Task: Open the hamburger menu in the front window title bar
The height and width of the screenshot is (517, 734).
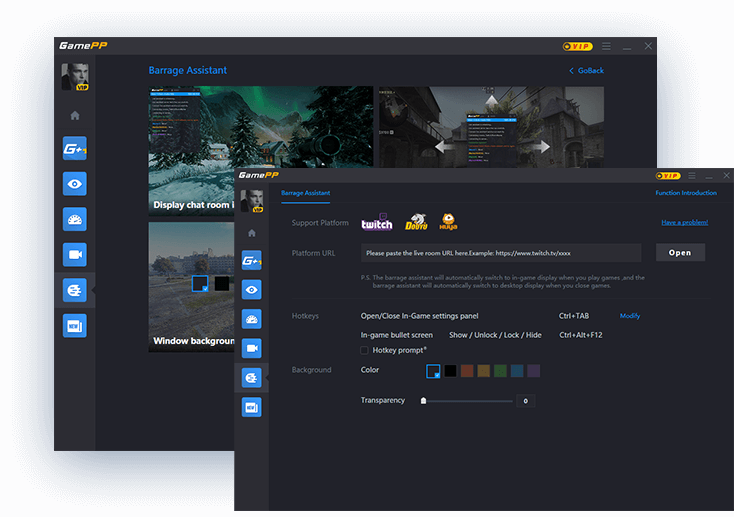Action: coord(691,176)
